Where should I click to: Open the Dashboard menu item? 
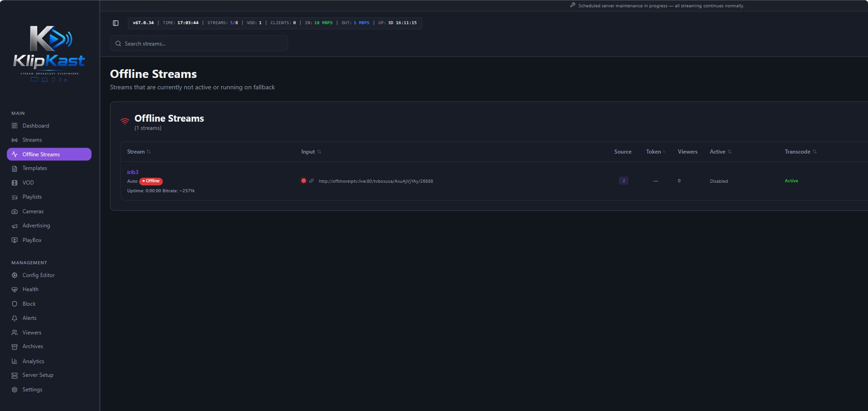pyautogui.click(x=49, y=126)
